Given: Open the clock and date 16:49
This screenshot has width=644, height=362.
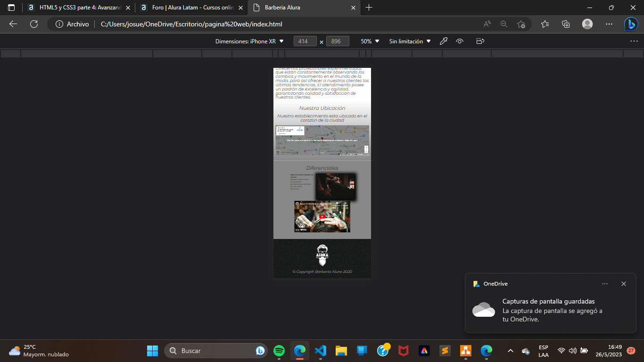Looking at the screenshot, I should point(608,351).
